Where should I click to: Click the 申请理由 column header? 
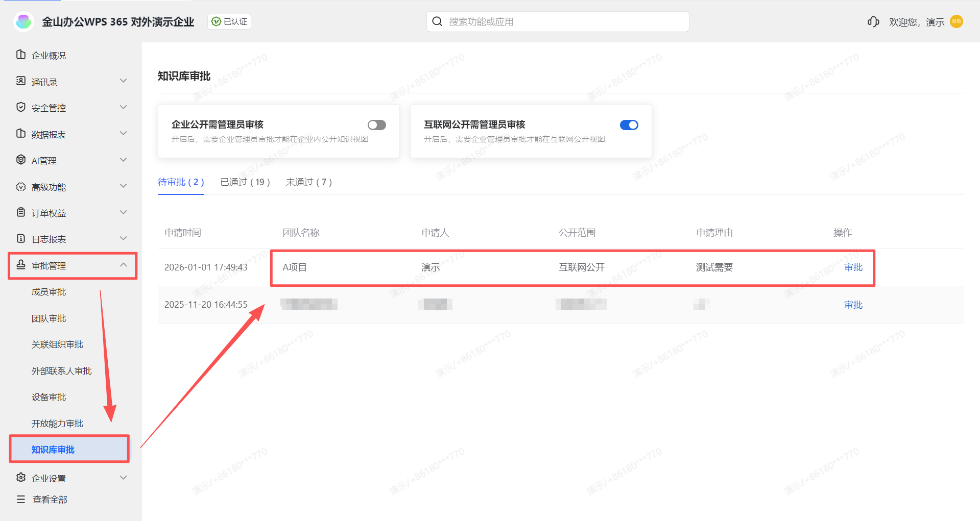pos(714,233)
